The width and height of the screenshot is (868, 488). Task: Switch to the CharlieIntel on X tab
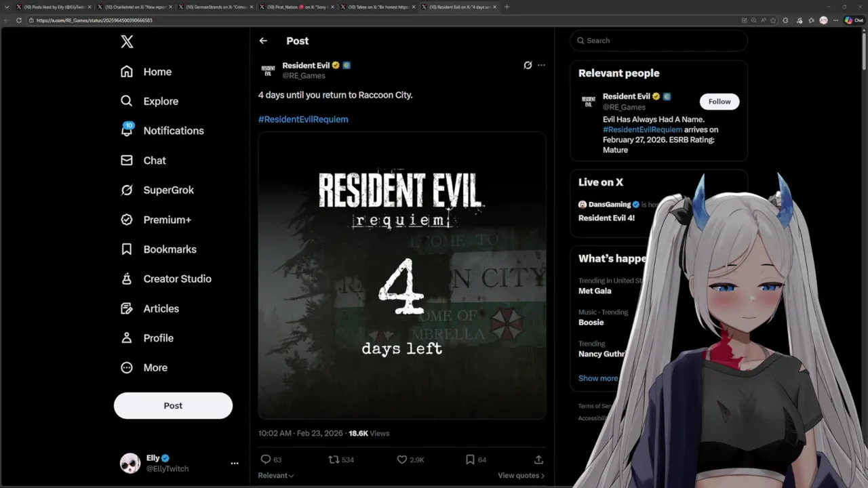coord(134,7)
